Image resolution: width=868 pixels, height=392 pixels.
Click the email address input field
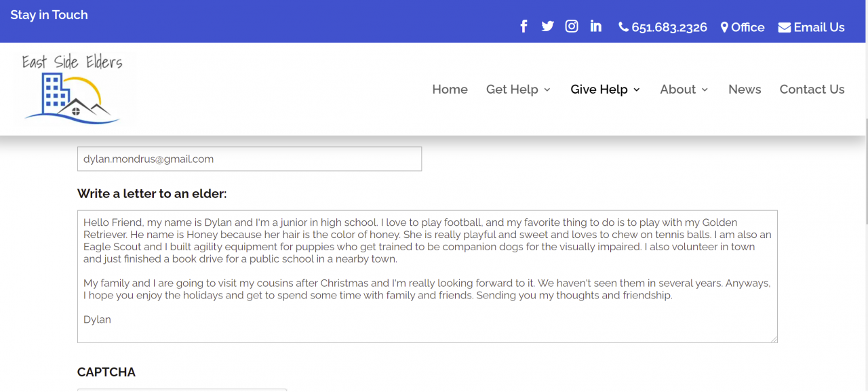tap(250, 159)
